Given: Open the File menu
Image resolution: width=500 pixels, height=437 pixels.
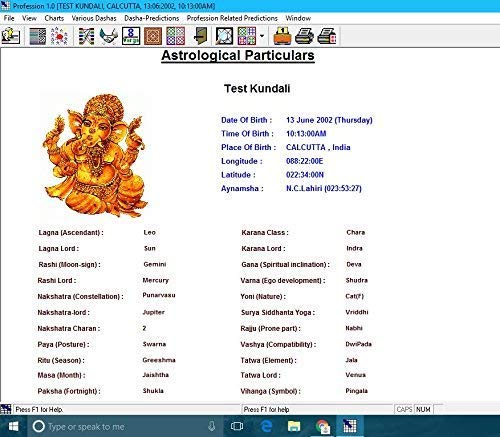Looking at the screenshot, I should 9,18.
